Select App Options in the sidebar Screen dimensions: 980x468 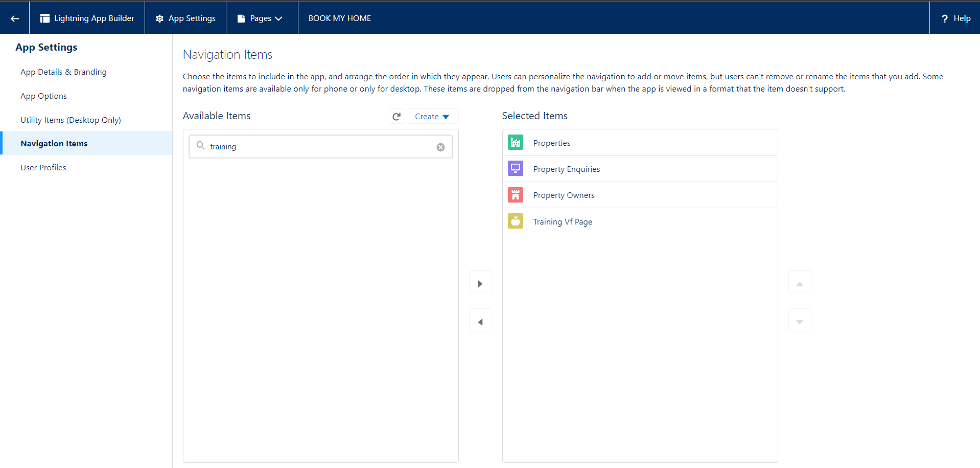pyautogui.click(x=43, y=96)
